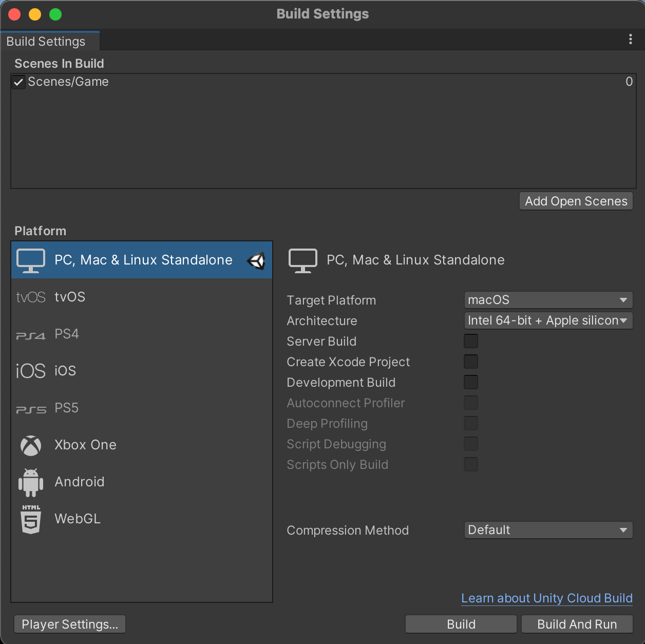Click the Build And Run button
The width and height of the screenshot is (645, 644).
(x=577, y=624)
